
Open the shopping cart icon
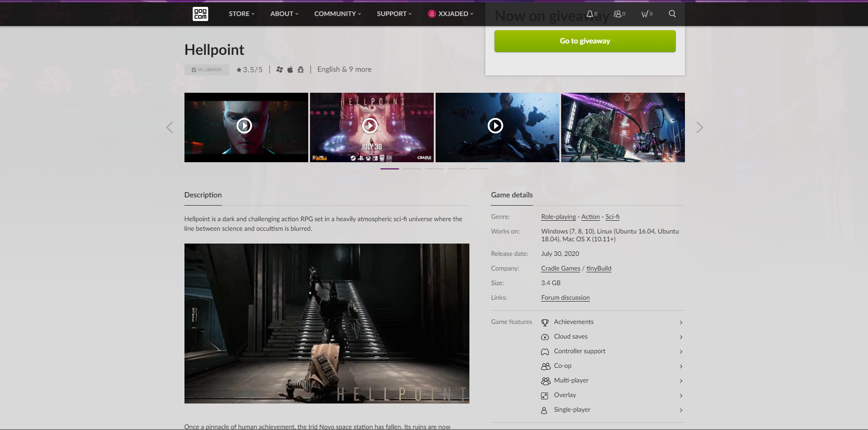(645, 14)
